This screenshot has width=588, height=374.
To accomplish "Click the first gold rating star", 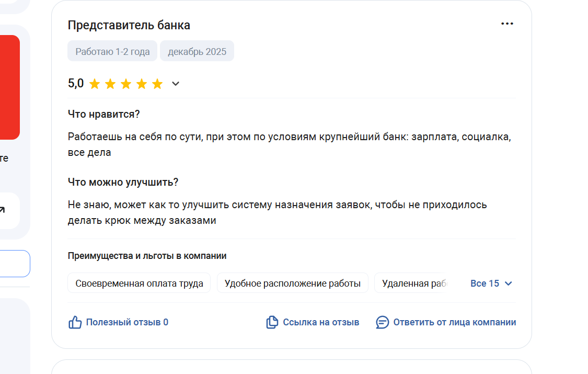I will [x=95, y=84].
